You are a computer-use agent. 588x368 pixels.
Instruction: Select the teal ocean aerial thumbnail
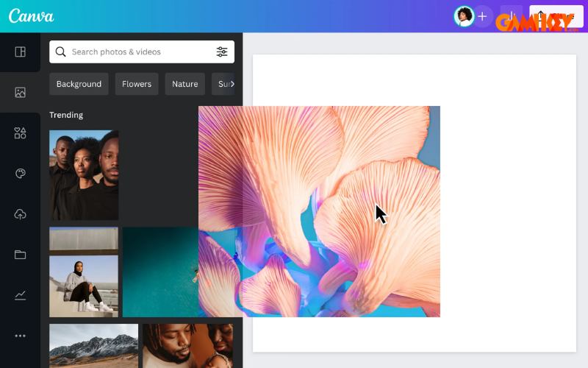pos(160,272)
